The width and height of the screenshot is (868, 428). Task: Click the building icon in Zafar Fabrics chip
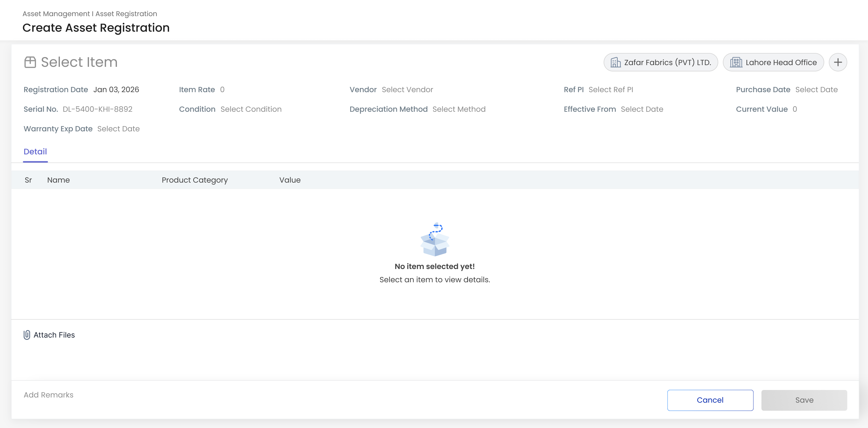point(616,62)
